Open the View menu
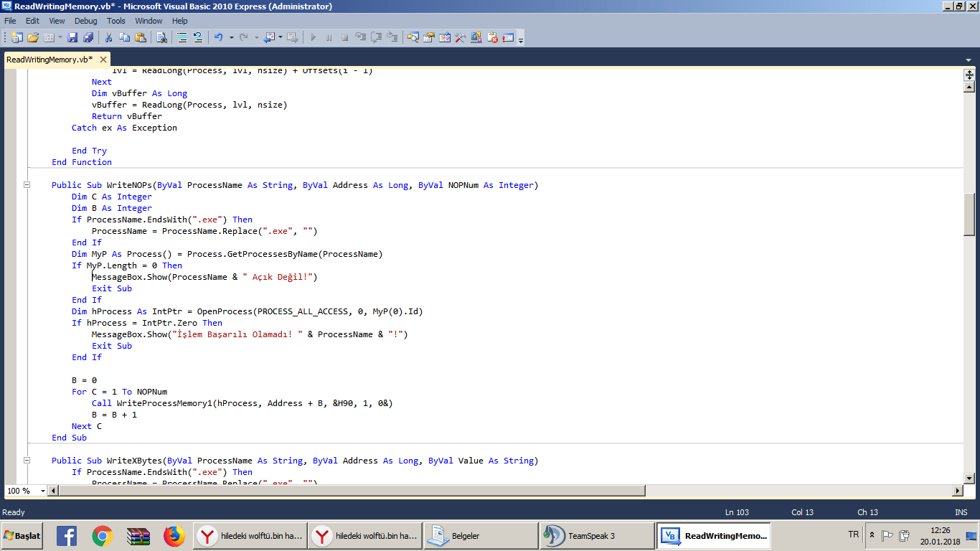 [57, 21]
